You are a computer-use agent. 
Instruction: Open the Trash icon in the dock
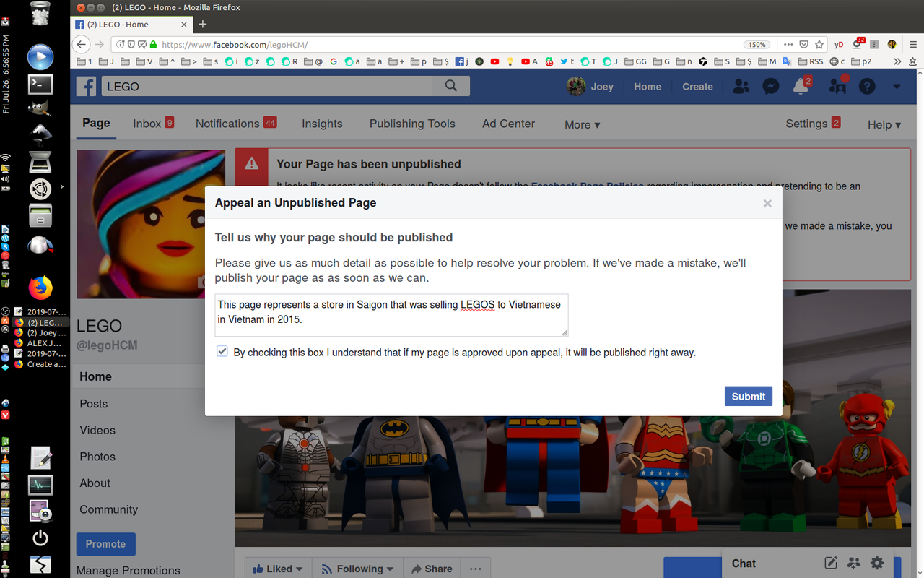point(41,14)
